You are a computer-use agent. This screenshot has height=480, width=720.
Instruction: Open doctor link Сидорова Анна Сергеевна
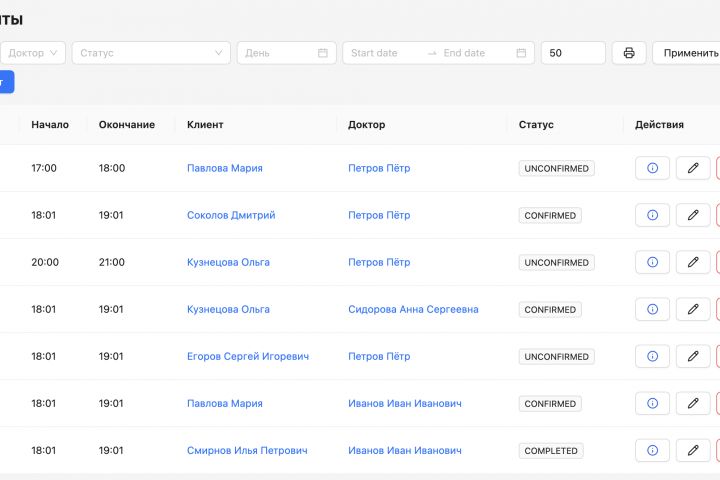(413, 309)
